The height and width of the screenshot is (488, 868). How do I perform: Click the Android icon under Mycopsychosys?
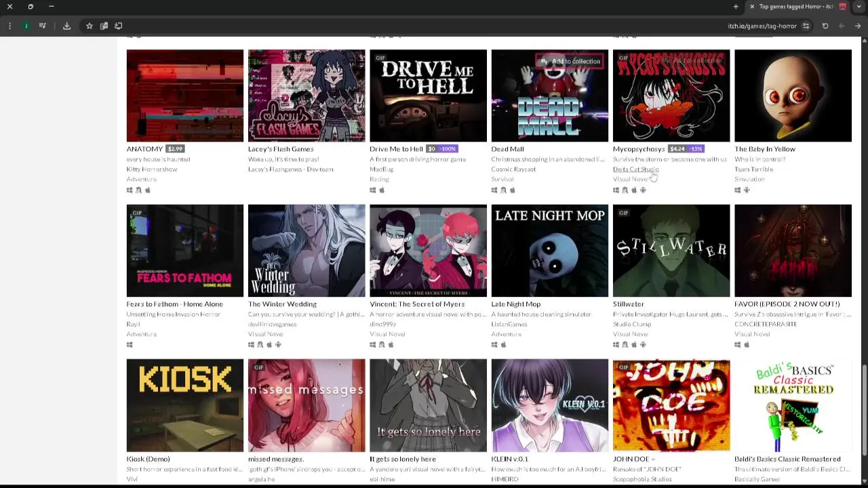[643, 190]
